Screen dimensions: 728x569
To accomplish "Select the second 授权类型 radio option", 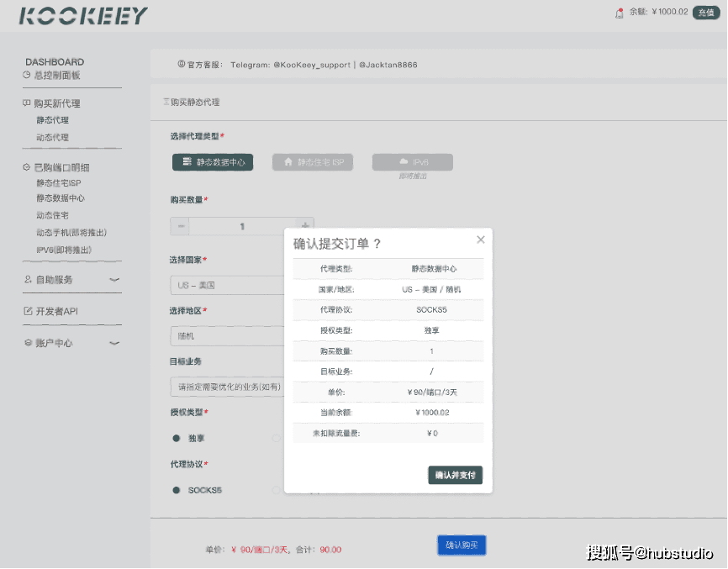I will 277,438.
